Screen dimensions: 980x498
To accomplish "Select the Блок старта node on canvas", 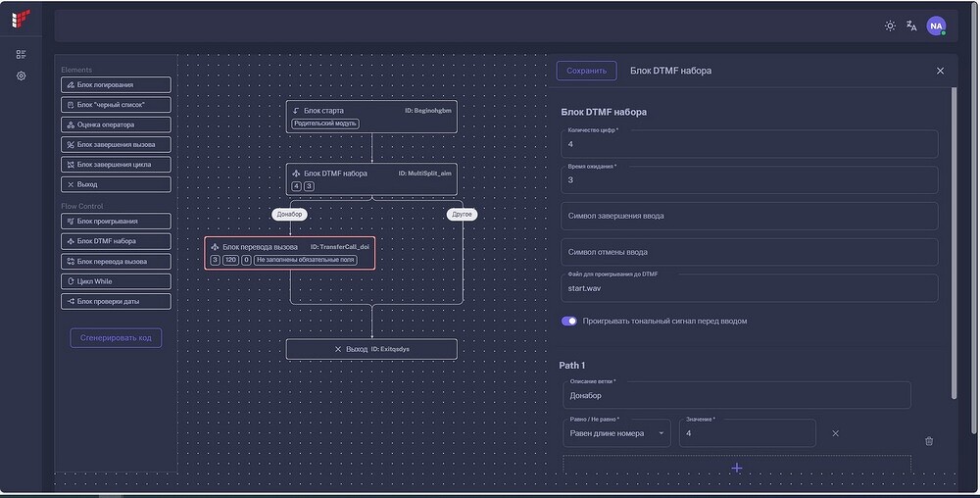I will coord(371,117).
